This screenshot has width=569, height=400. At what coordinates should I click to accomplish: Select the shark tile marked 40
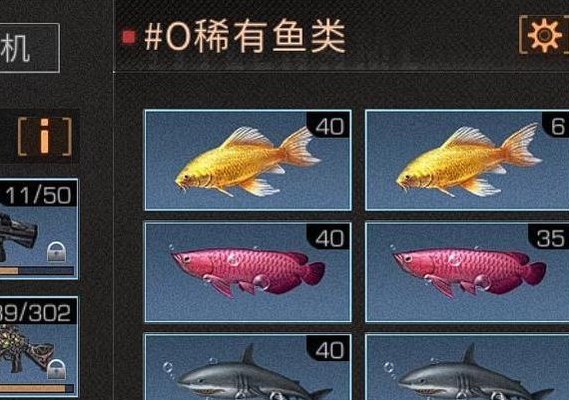248,367
